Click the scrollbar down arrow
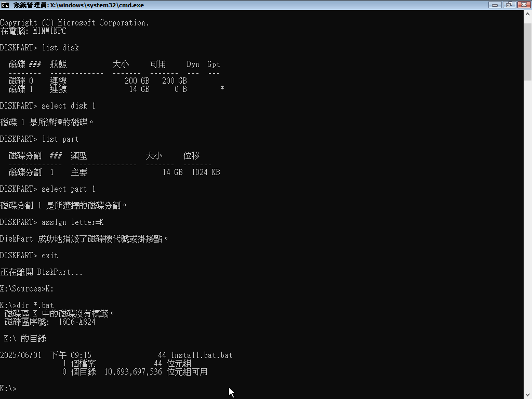532x399 pixels. point(528,394)
